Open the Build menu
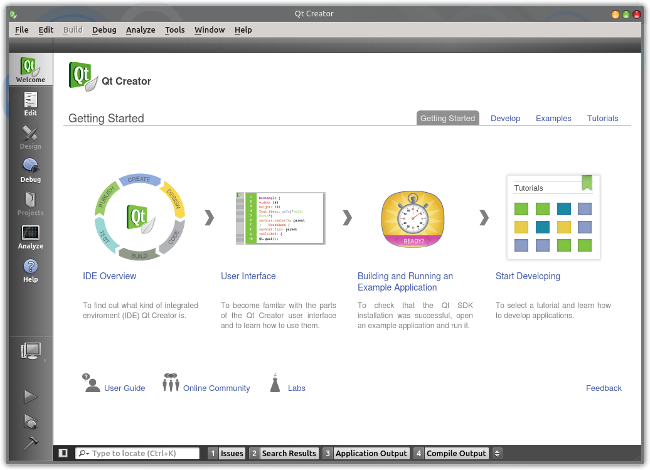 pos(73,30)
